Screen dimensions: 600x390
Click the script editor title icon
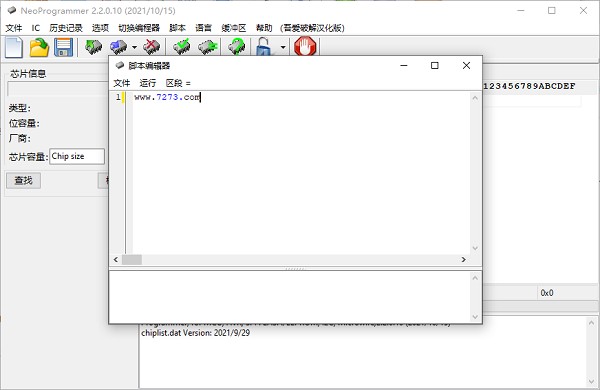(x=120, y=65)
